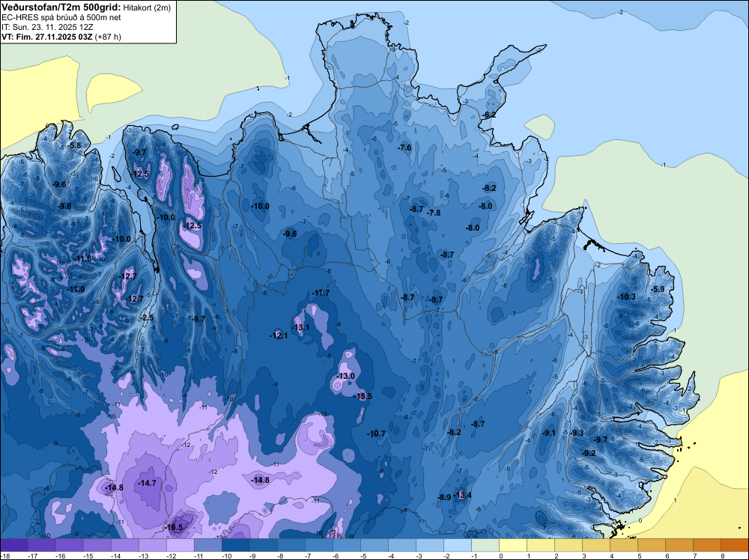Select the -10.7 temperature label

[377, 434]
